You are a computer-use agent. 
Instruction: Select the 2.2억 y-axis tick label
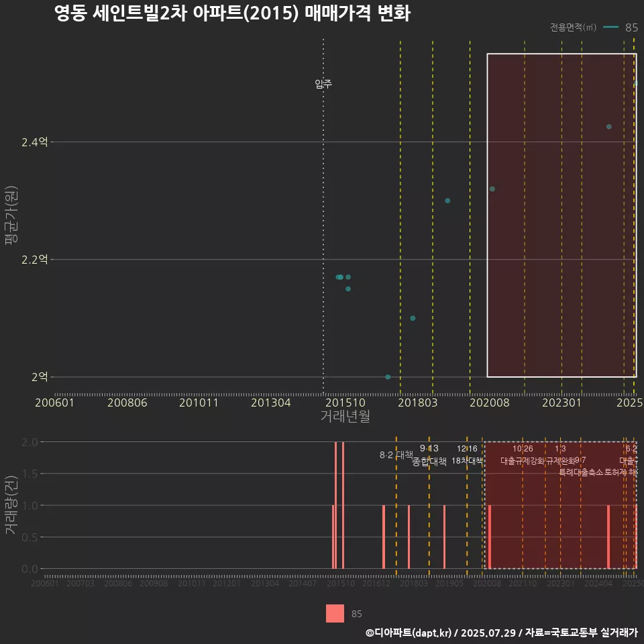click(34, 260)
